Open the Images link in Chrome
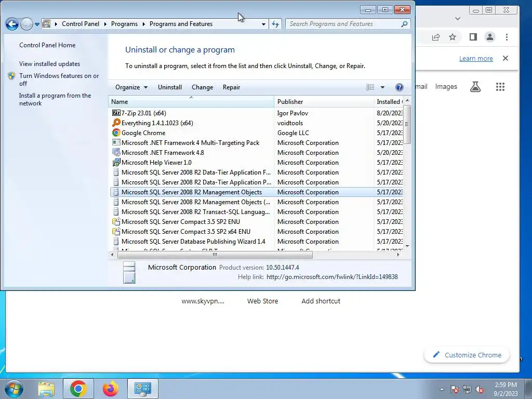Image resolution: width=532 pixels, height=399 pixels. point(446,87)
